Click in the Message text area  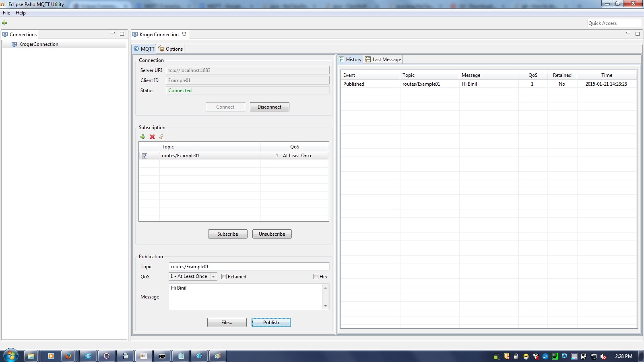coord(246,297)
